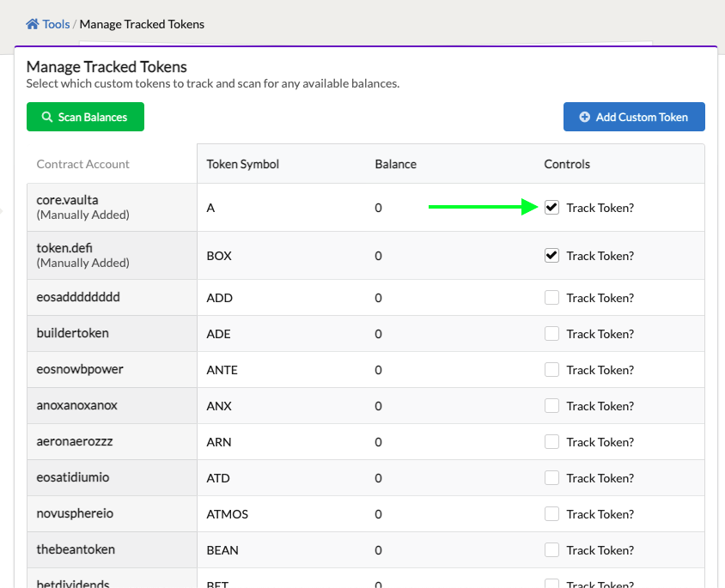
Task: Enable tracking for ATMOS token
Action: click(x=551, y=513)
